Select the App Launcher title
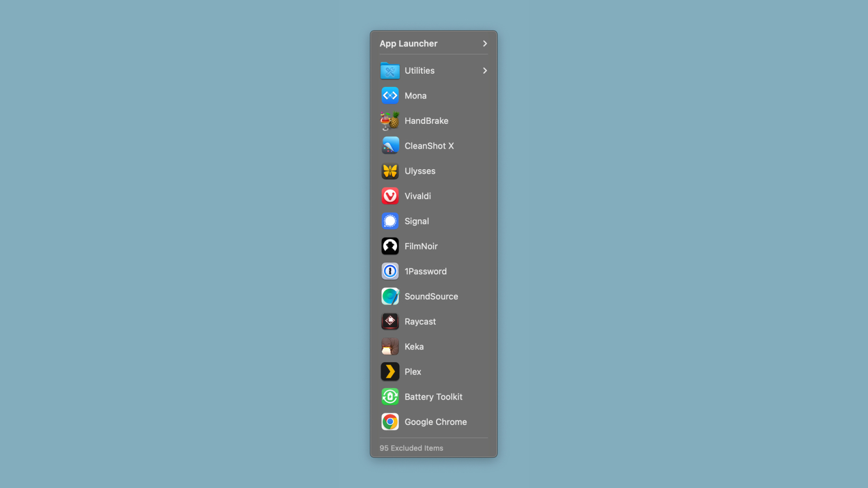The width and height of the screenshot is (868, 488). pyautogui.click(x=408, y=43)
